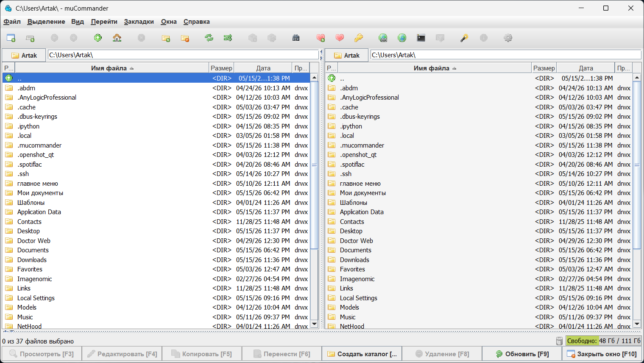Go to the home folder with house icon
The image size is (644, 363).
pos(117,38)
